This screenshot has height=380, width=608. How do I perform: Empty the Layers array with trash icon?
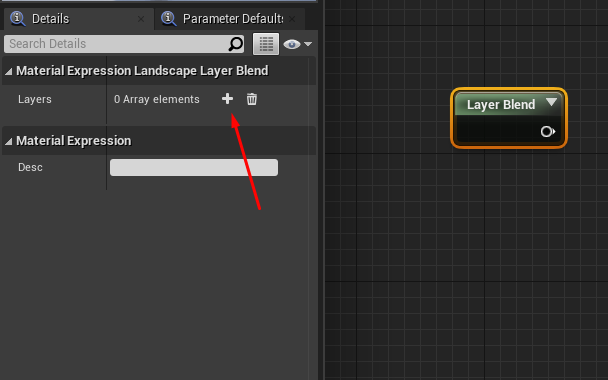click(x=252, y=99)
